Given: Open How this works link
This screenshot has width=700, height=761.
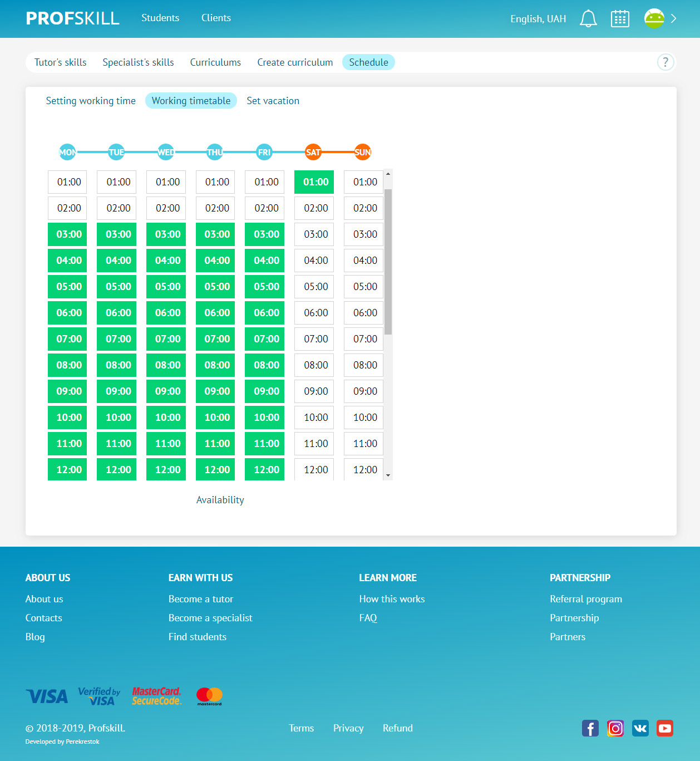Looking at the screenshot, I should click(x=392, y=599).
